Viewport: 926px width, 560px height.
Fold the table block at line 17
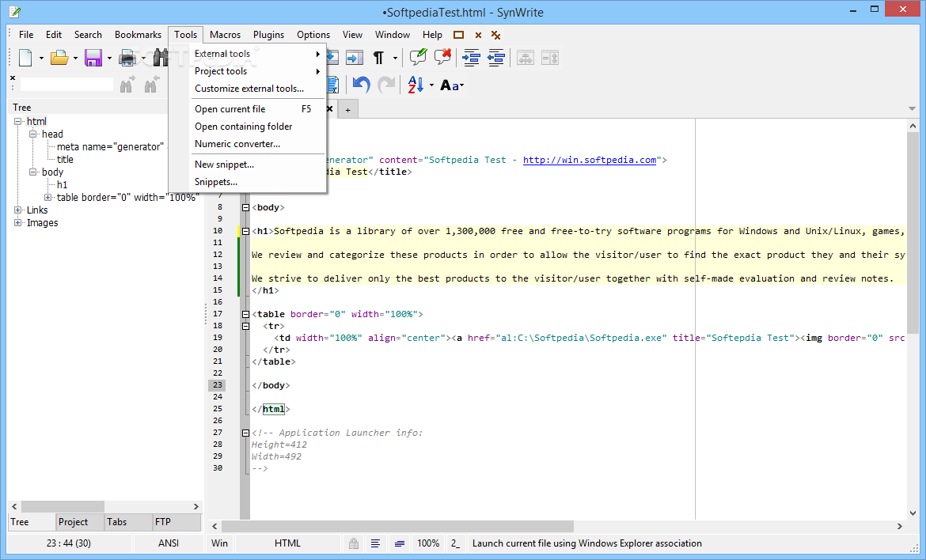point(245,315)
